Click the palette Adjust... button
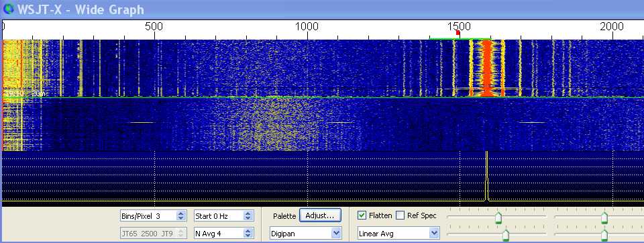Screen dimensions: 644x243 click(321, 215)
